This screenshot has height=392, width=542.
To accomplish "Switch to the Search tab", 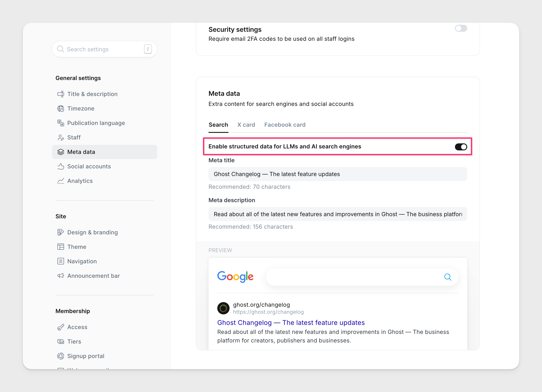I will 218,125.
